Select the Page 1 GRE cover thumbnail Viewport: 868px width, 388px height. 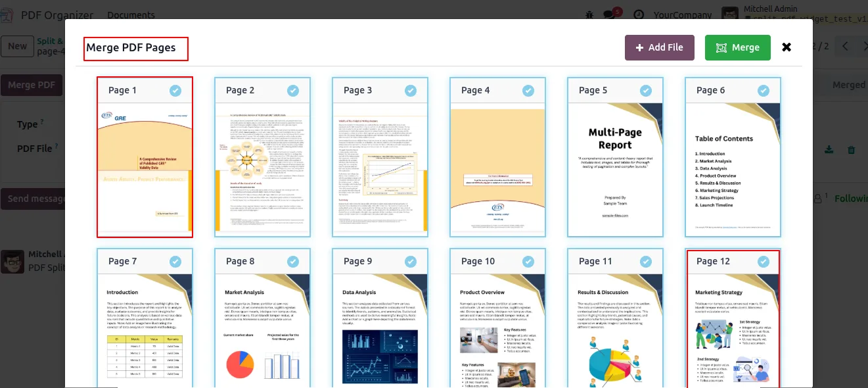pyautogui.click(x=145, y=170)
